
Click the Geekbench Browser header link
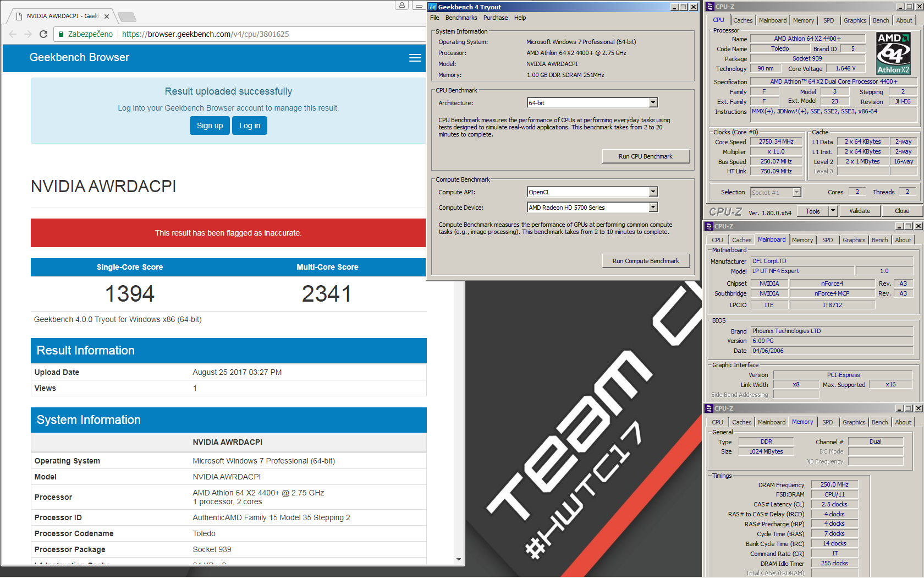click(x=79, y=57)
